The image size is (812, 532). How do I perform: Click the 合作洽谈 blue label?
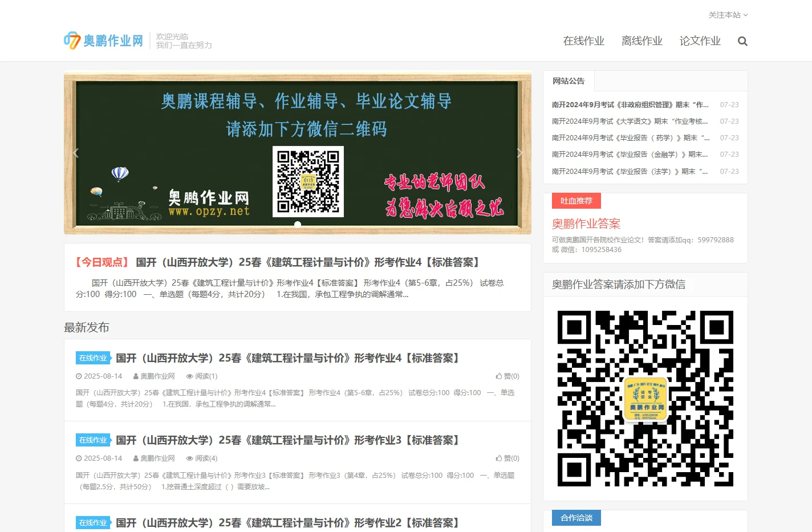click(x=576, y=518)
